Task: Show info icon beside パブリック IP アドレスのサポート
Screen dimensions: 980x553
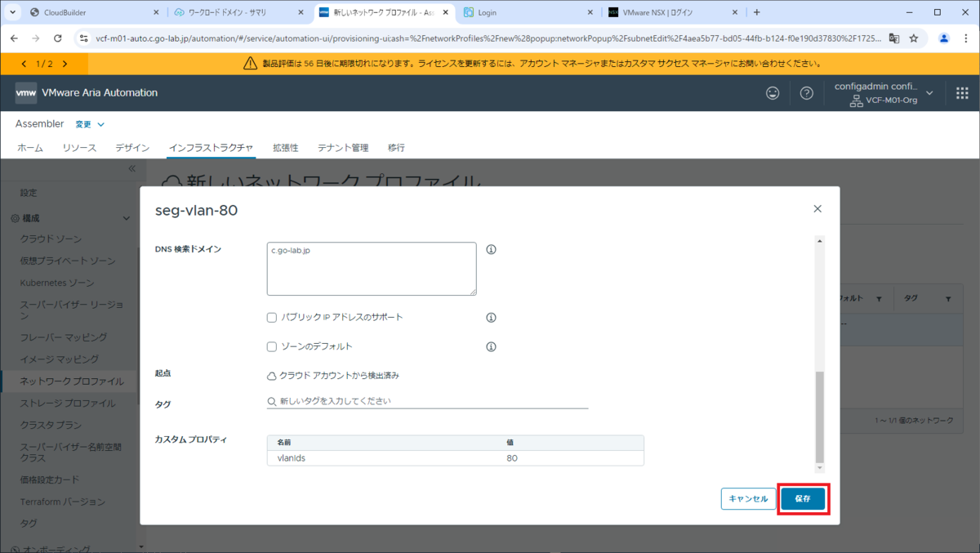Action: click(492, 317)
